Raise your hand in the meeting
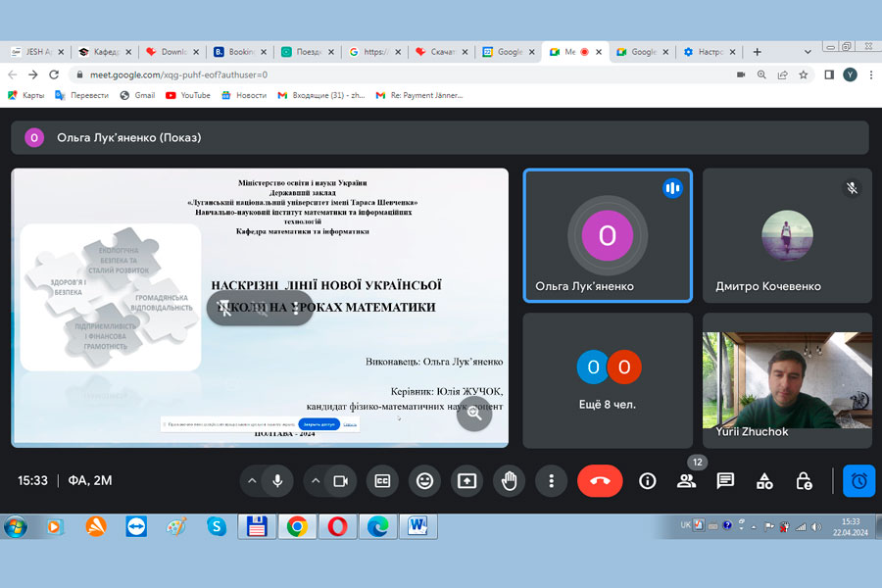The image size is (882, 588). [x=509, y=481]
